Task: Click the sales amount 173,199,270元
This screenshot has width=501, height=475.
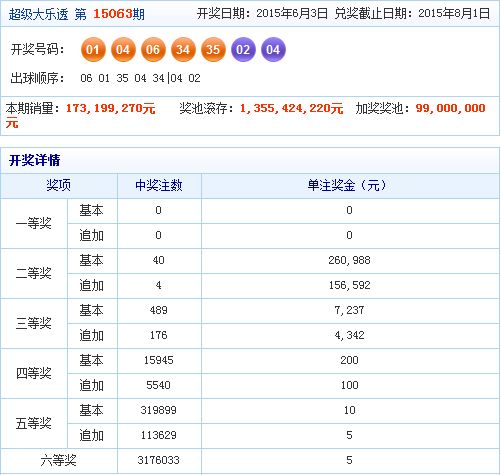Action: (x=111, y=109)
